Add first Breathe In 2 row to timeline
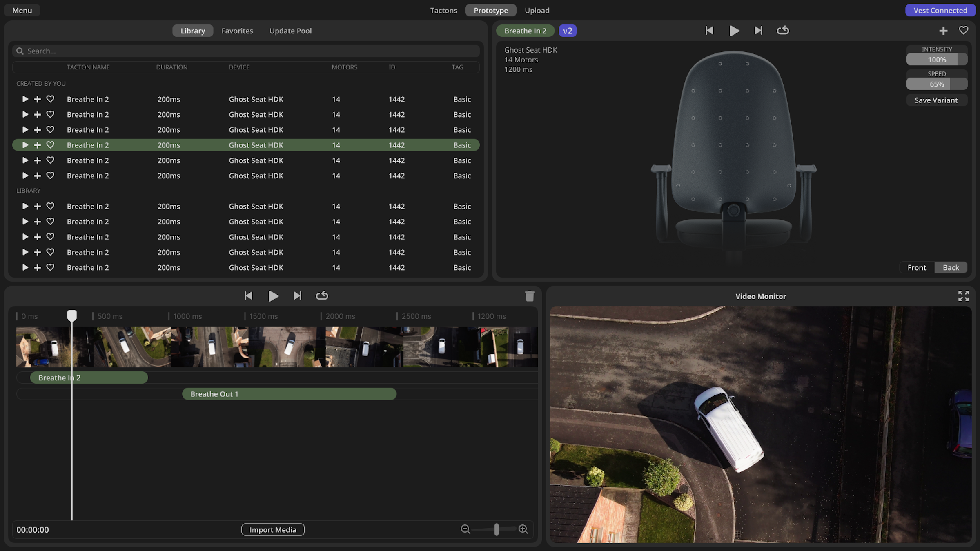 pyautogui.click(x=38, y=99)
